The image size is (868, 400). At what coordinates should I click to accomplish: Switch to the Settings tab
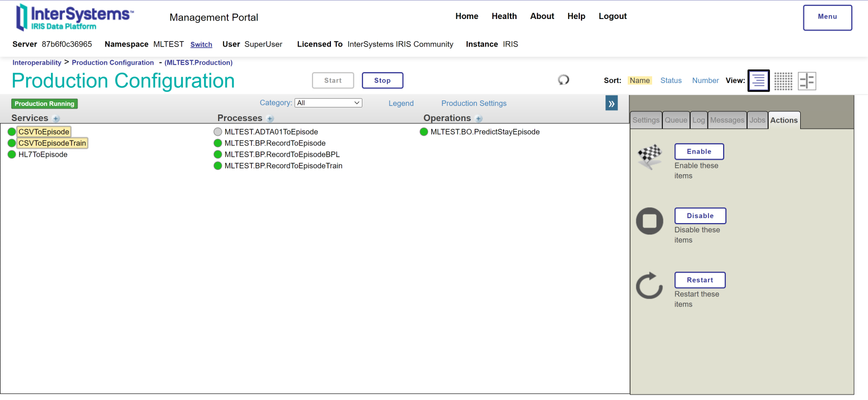[646, 120]
